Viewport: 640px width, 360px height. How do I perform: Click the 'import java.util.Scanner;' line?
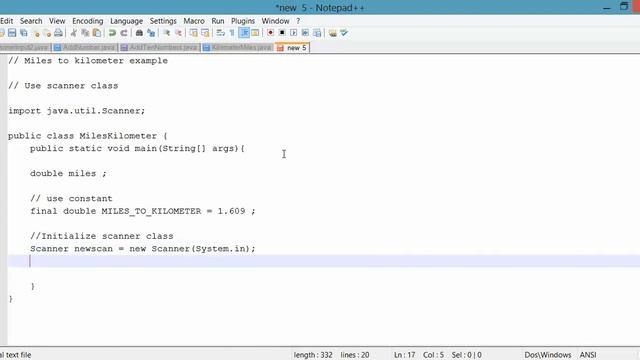[77, 111]
